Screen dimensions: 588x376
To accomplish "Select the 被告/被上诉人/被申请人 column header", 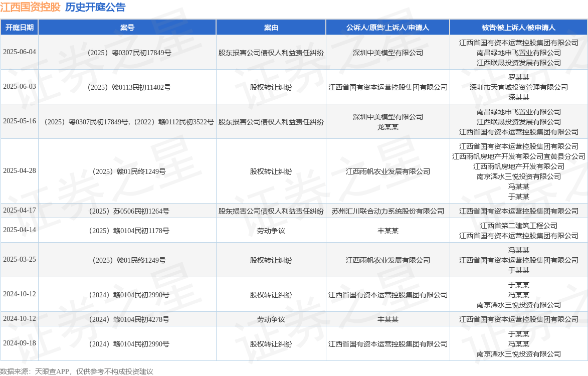I will 519,28.
